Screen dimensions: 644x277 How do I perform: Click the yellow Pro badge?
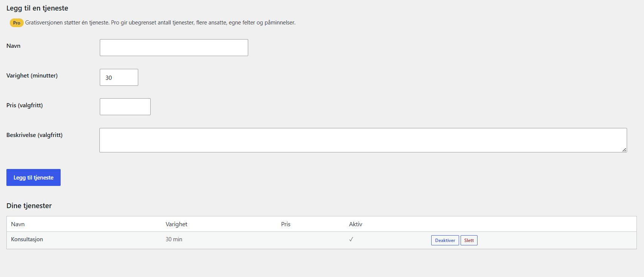(x=17, y=23)
